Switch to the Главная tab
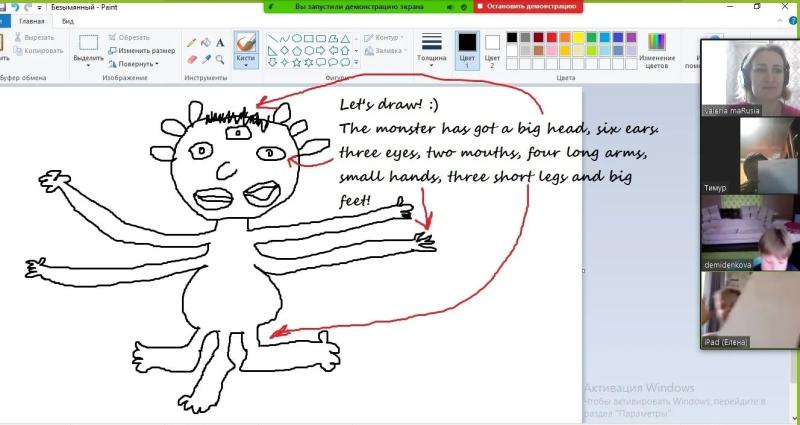Image resolution: width=800 pixels, height=425 pixels. tap(32, 21)
